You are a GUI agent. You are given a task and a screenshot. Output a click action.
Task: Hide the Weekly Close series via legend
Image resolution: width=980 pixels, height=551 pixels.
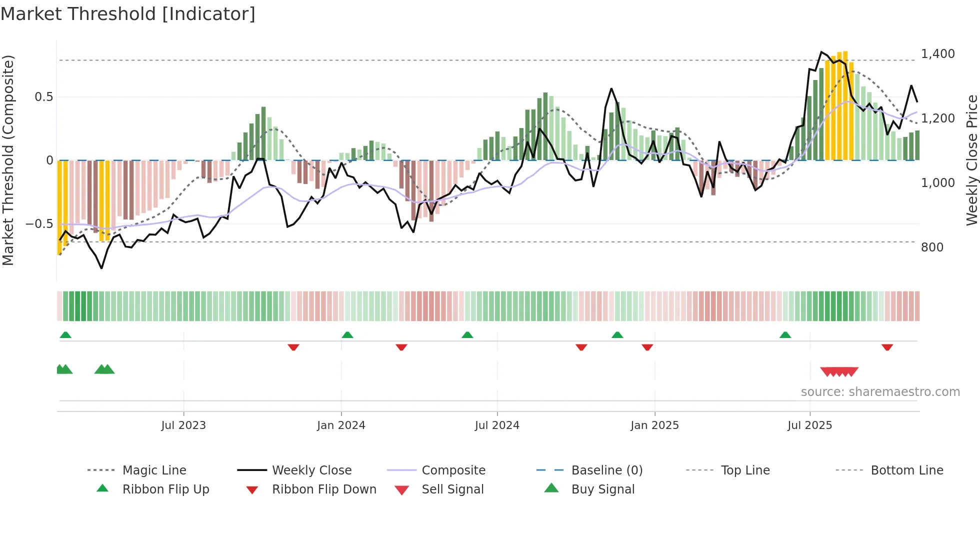pos(311,470)
